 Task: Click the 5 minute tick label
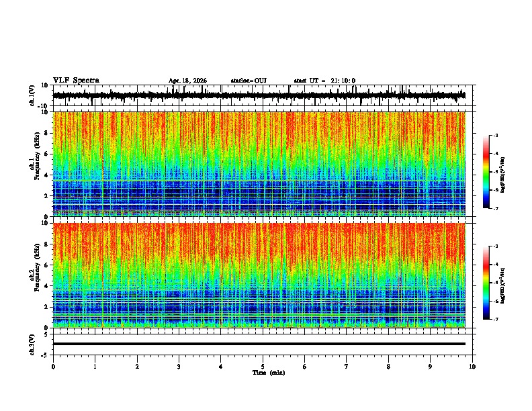tap(263, 367)
